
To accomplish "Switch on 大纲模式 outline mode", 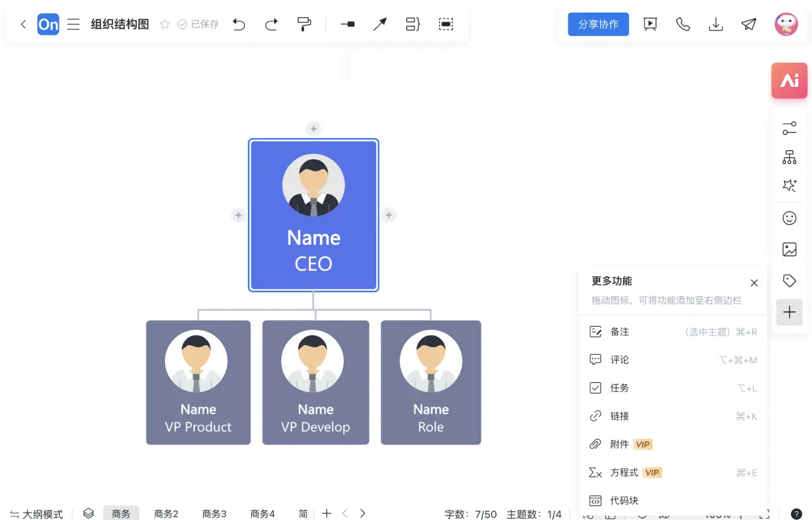I will pos(36,514).
